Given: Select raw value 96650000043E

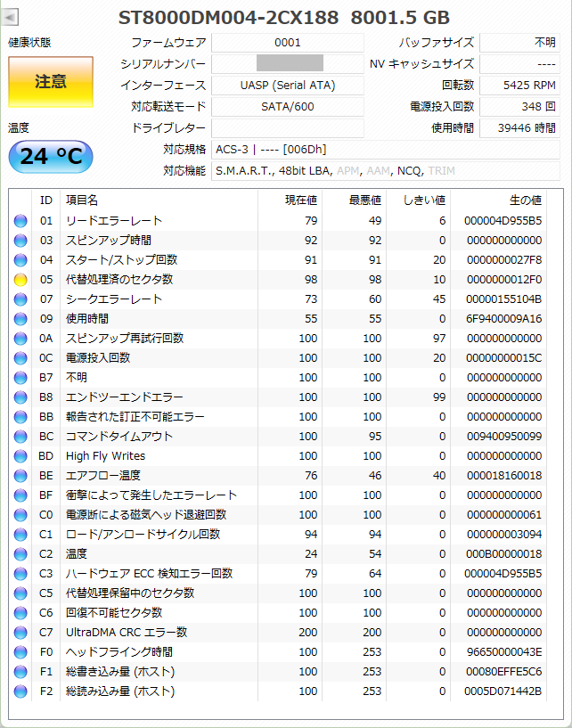Looking at the screenshot, I should pyautogui.click(x=504, y=652).
